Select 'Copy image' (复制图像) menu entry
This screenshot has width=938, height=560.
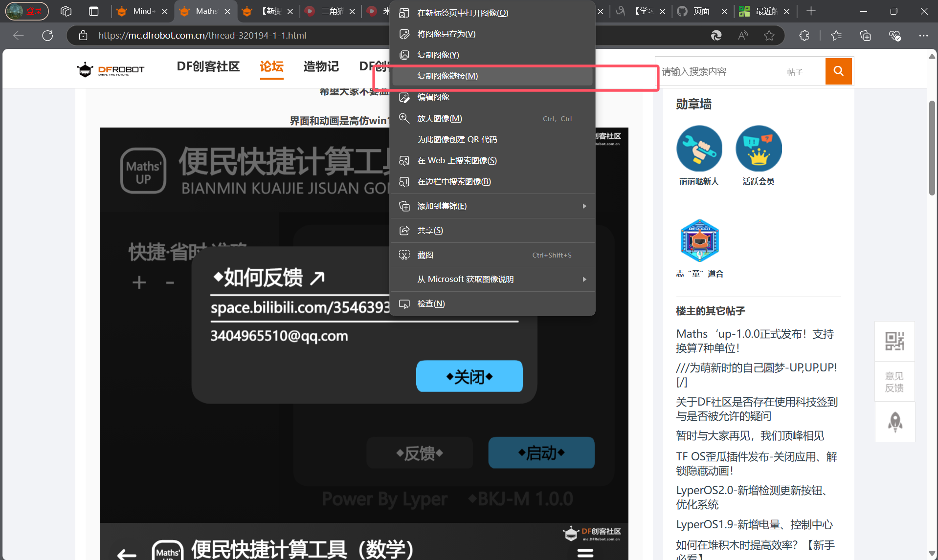click(492, 55)
